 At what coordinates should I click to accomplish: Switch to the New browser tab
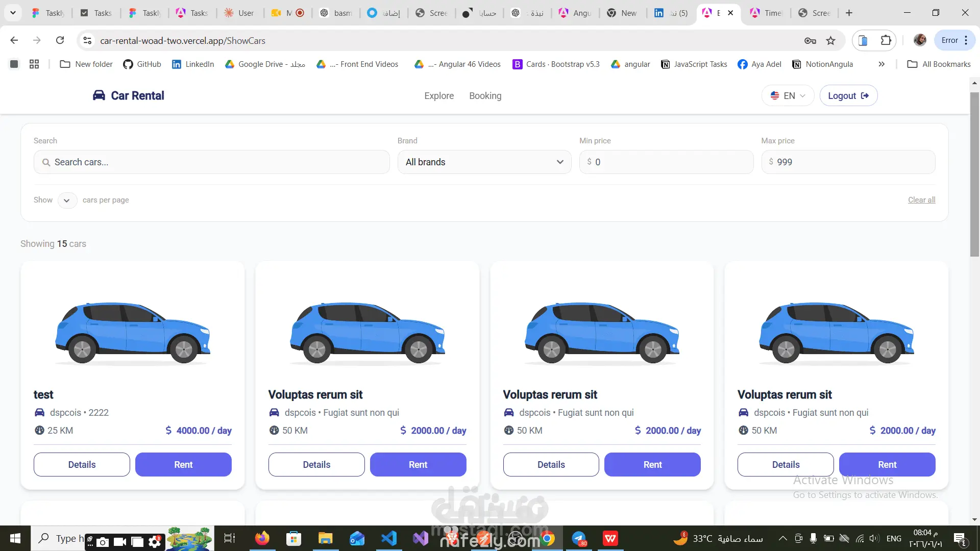(x=623, y=13)
